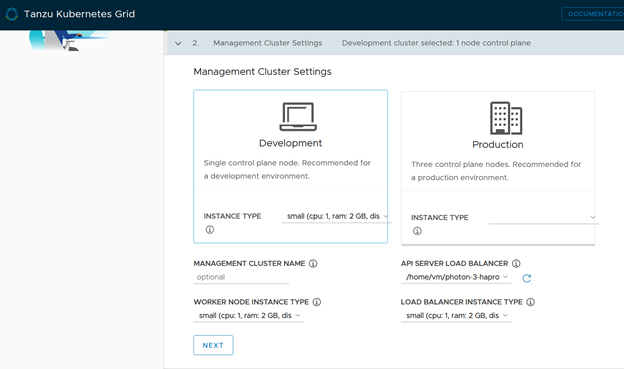Click the Tanzu Kubernetes Grid logo icon

click(x=12, y=14)
